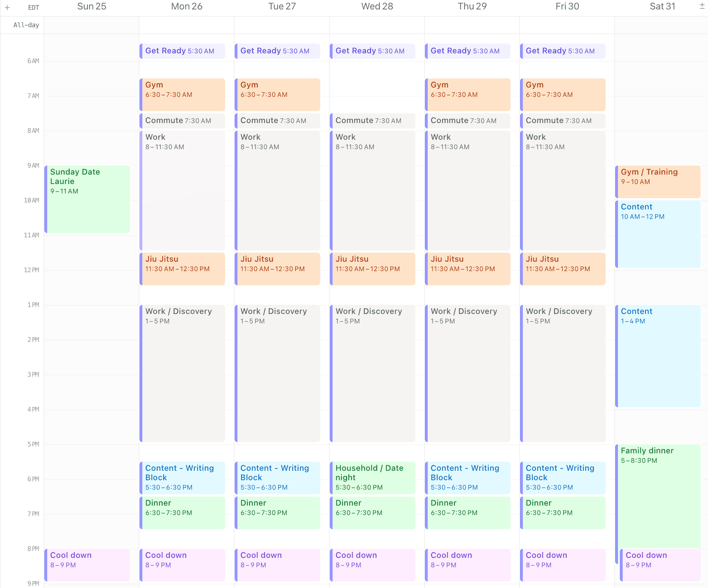Select the Wed 28 day header

pyautogui.click(x=377, y=7)
